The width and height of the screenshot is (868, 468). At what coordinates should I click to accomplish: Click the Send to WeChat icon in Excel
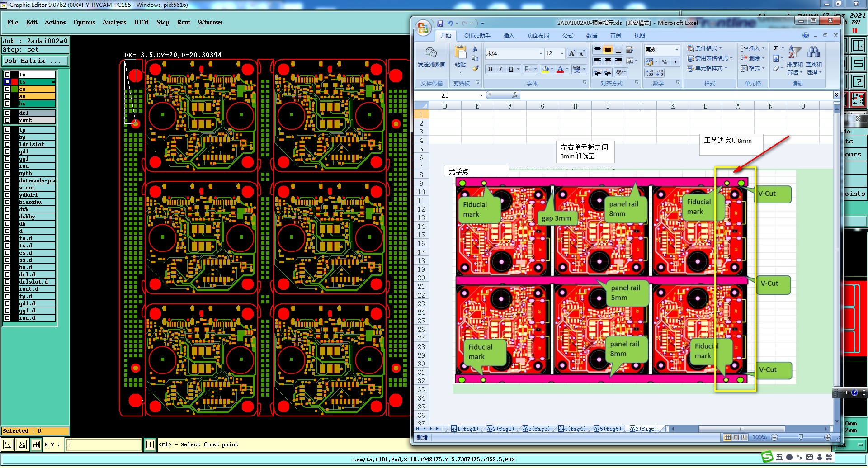[431, 52]
